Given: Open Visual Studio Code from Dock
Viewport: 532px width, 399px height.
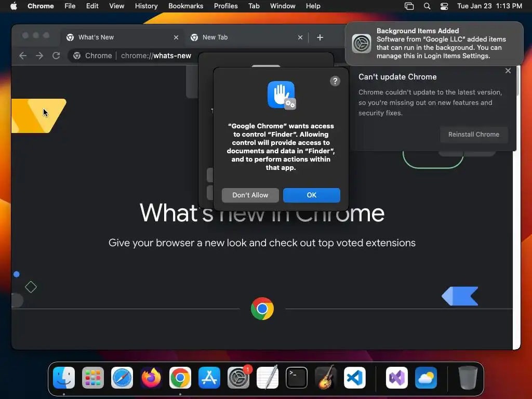Looking at the screenshot, I should pyautogui.click(x=355, y=378).
